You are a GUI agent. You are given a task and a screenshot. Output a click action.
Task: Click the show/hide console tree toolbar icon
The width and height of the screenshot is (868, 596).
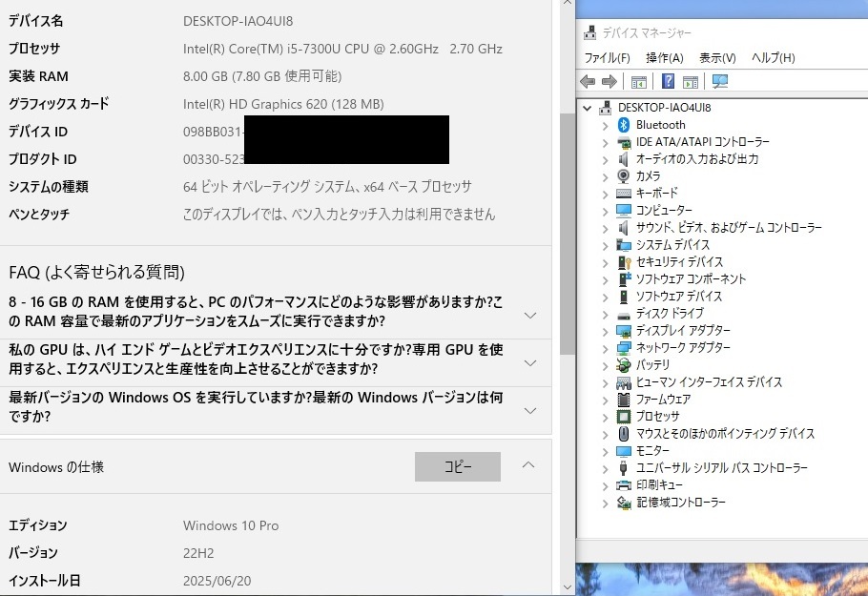click(638, 82)
